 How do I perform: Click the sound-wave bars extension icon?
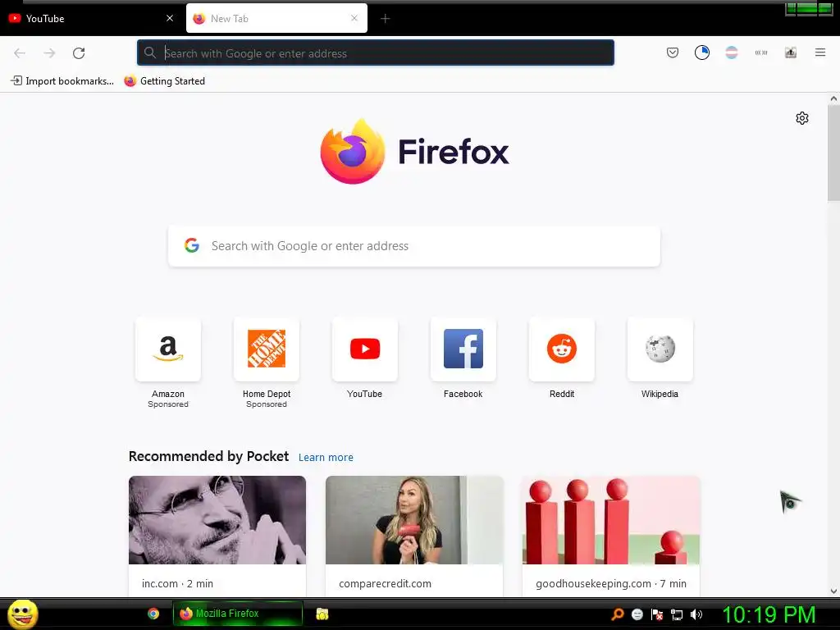pyautogui.click(x=761, y=52)
